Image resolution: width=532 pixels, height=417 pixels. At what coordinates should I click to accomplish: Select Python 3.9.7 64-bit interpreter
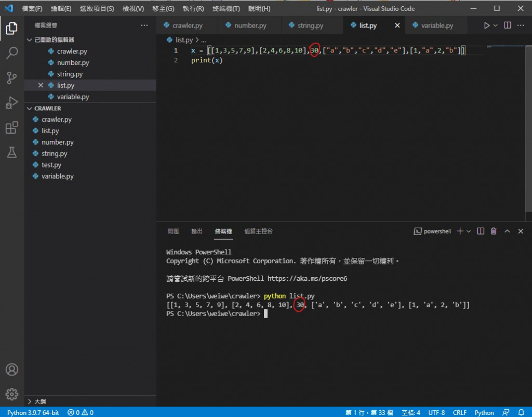[33, 413]
